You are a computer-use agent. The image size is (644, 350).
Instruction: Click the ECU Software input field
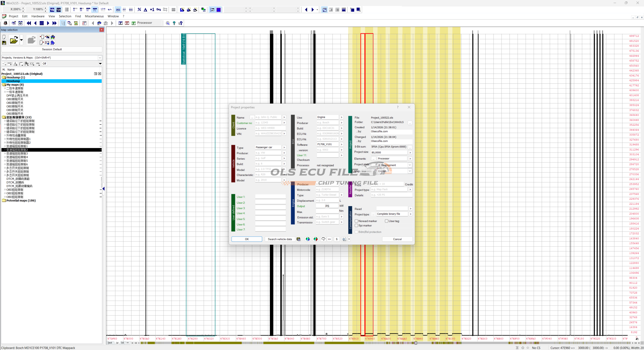[x=327, y=144]
